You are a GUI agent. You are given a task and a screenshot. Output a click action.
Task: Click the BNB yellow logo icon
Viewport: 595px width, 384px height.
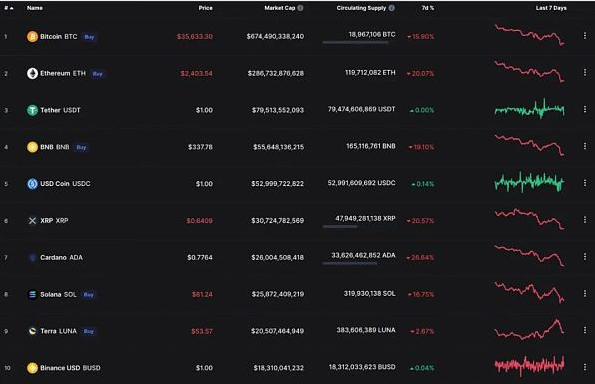[32, 147]
